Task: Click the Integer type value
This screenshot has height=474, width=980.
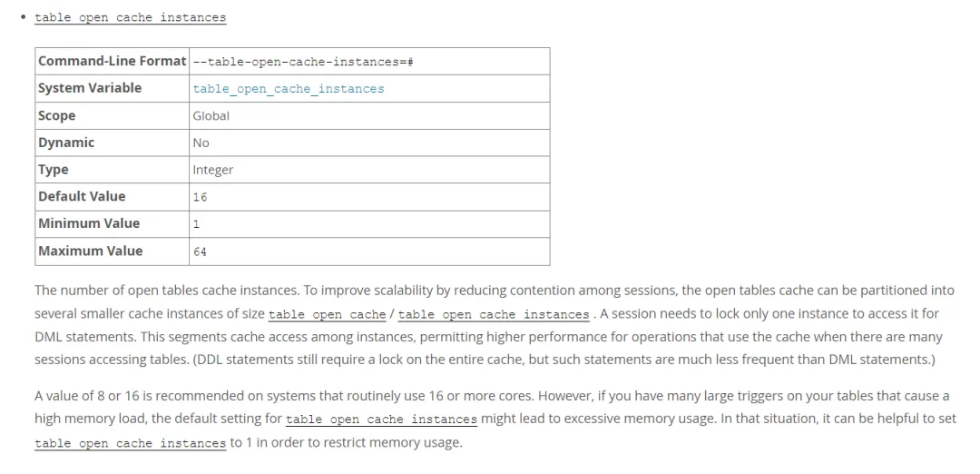Action: pyautogui.click(x=212, y=170)
